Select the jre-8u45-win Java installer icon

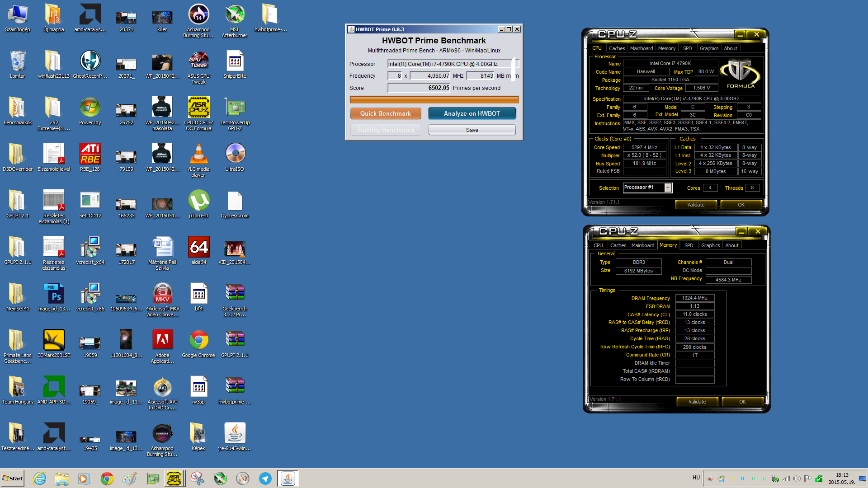point(235,436)
